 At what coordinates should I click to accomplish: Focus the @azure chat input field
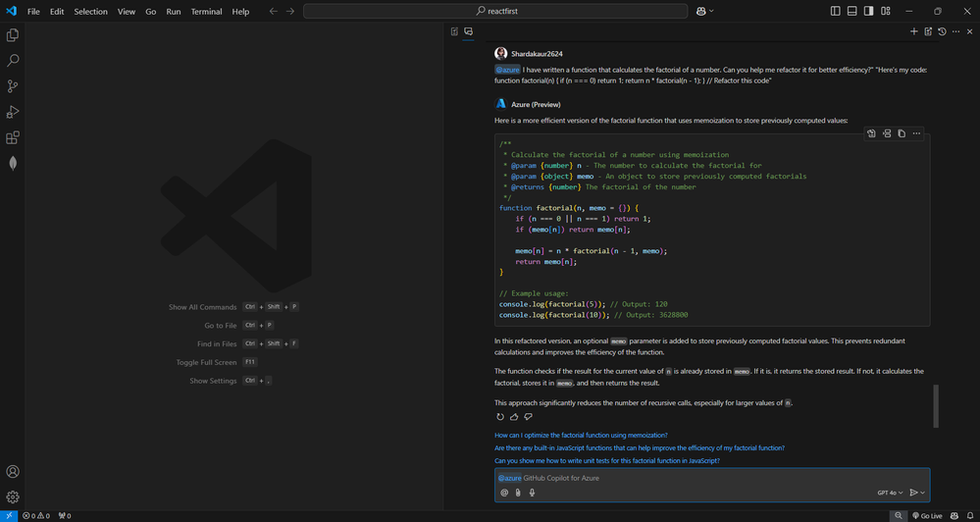712,478
